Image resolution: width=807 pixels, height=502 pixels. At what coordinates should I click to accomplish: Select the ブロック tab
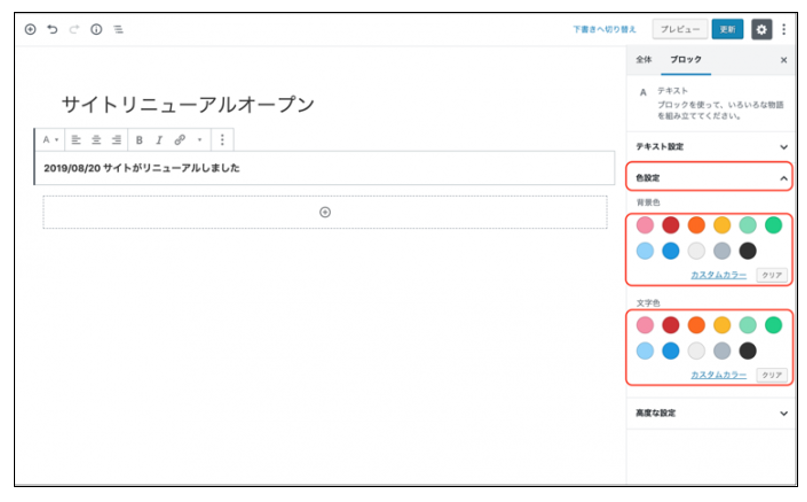click(x=685, y=60)
